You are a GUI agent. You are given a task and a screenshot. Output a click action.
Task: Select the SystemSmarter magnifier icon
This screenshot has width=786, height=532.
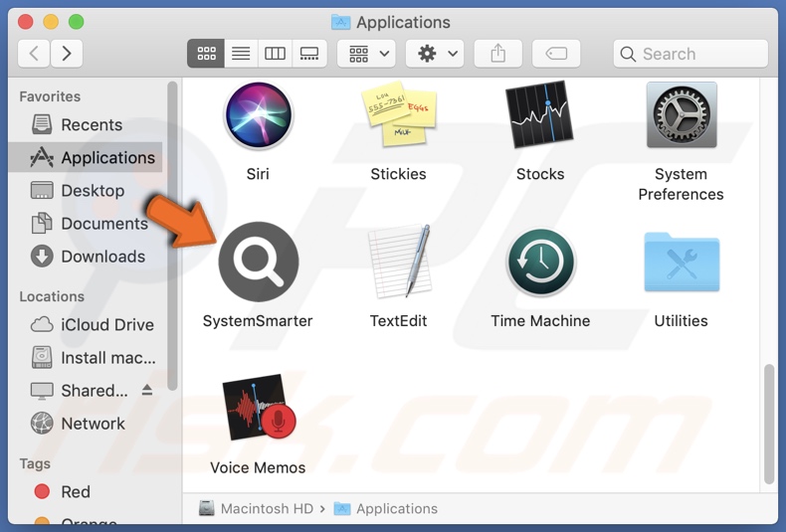pos(259,262)
